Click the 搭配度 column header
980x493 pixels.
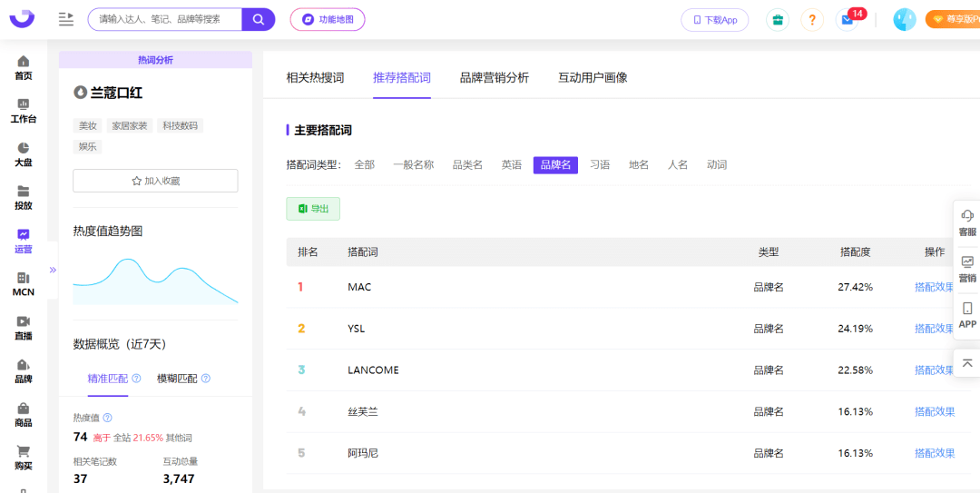tap(856, 252)
